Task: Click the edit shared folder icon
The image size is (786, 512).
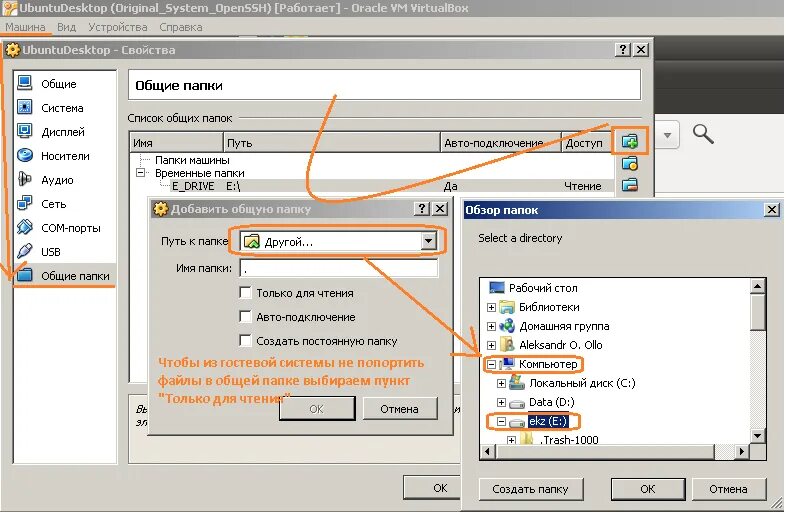Action: (x=630, y=163)
